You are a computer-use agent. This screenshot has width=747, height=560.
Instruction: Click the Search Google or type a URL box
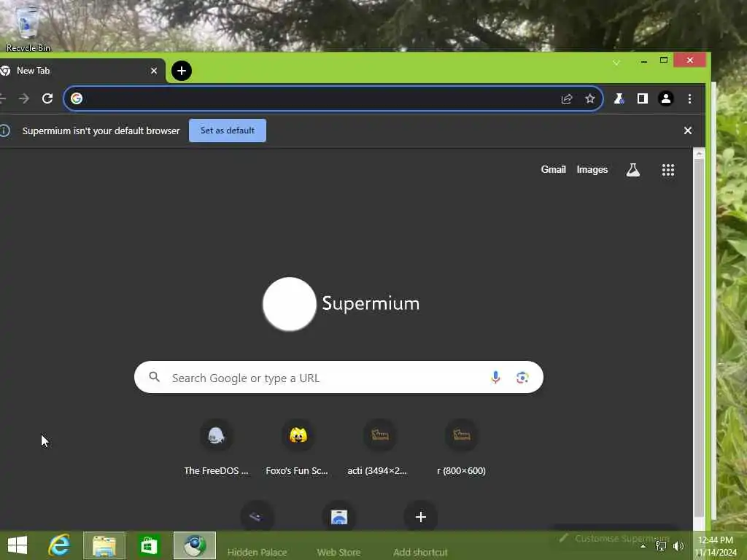pos(338,377)
